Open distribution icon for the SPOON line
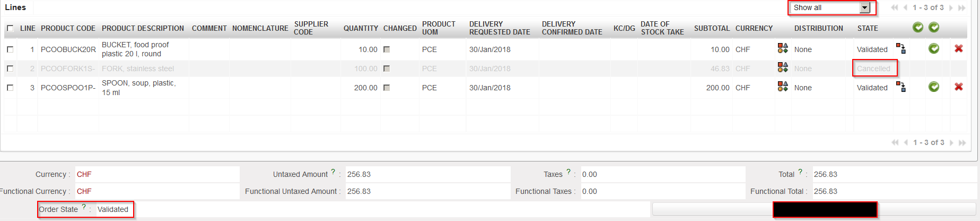980x221 pixels. (783, 87)
